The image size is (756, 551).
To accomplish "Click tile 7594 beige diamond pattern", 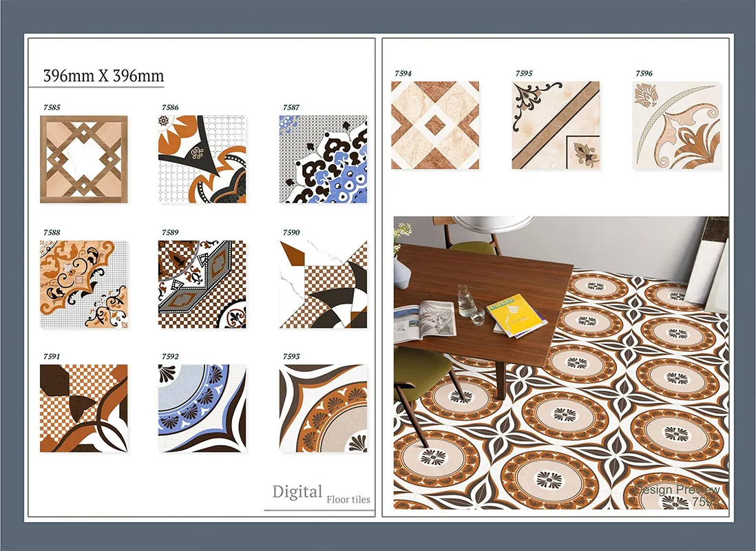I will click(x=434, y=125).
